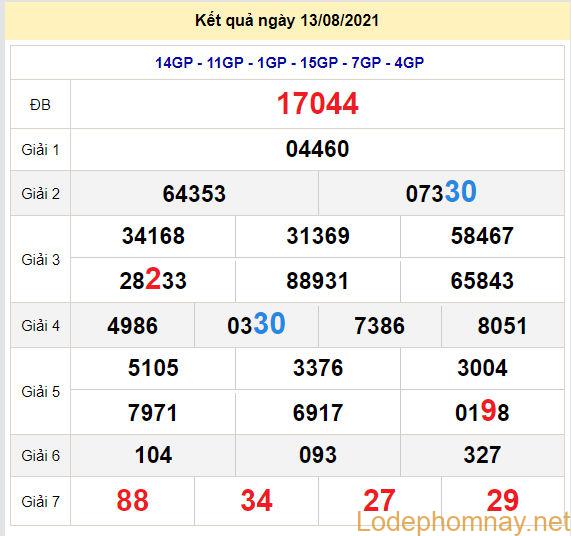Select the number 0330

(256, 324)
